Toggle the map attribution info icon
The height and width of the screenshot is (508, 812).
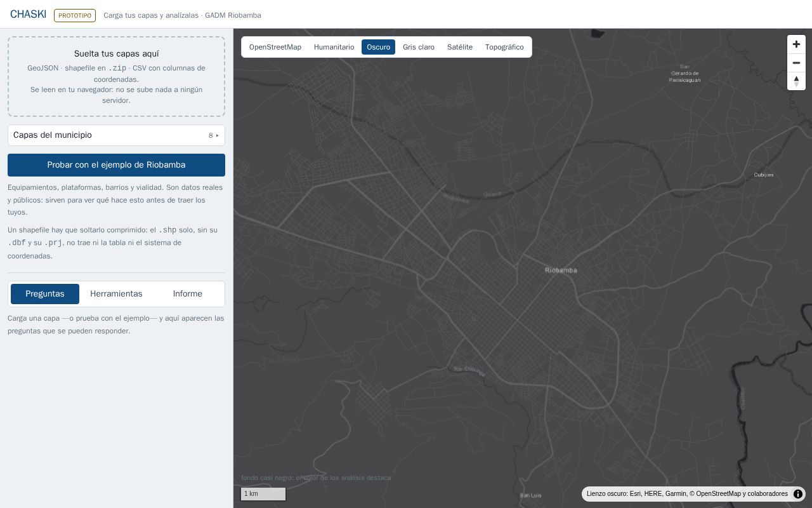click(798, 494)
